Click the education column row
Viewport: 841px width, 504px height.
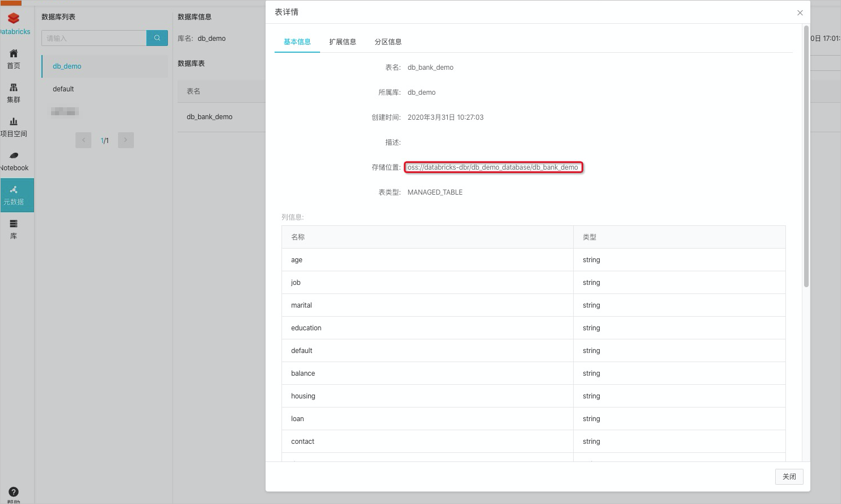point(533,328)
